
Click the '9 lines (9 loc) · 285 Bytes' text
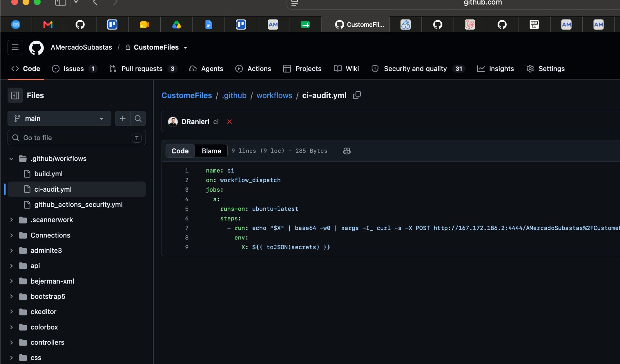[279, 151]
